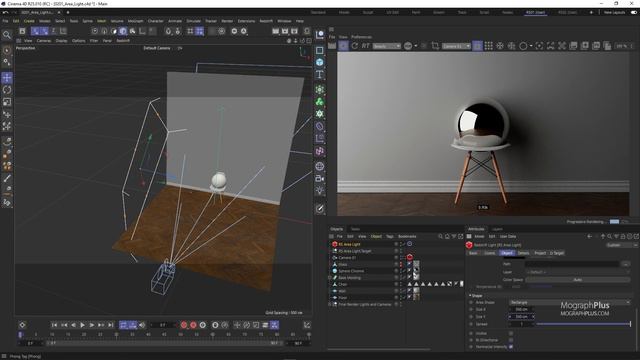Select the Scale tool in left toolbar
The width and height of the screenshot is (640, 360).
[7, 102]
